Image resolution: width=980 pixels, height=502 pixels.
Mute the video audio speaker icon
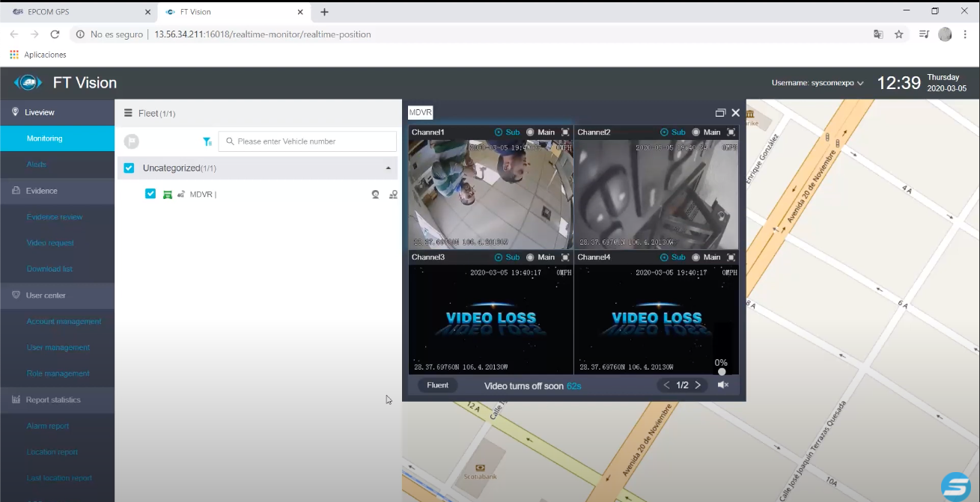[722, 385]
